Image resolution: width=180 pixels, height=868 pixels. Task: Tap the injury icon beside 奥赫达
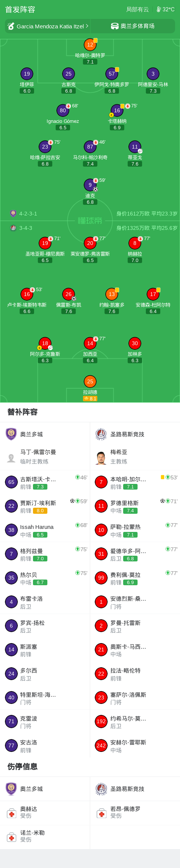coord(11,813)
